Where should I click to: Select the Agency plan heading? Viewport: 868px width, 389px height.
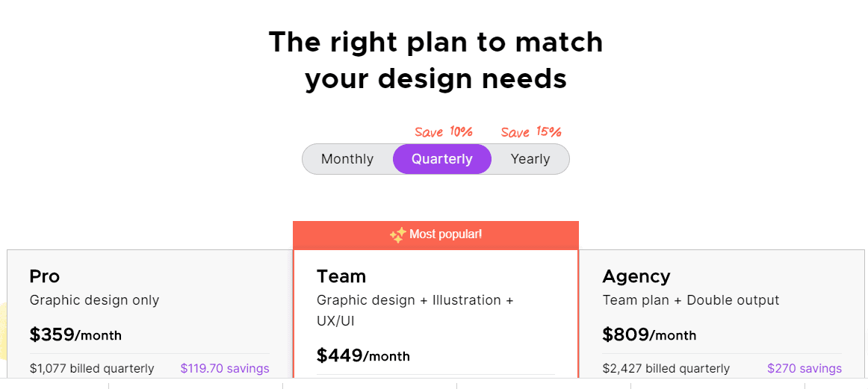[x=636, y=276]
